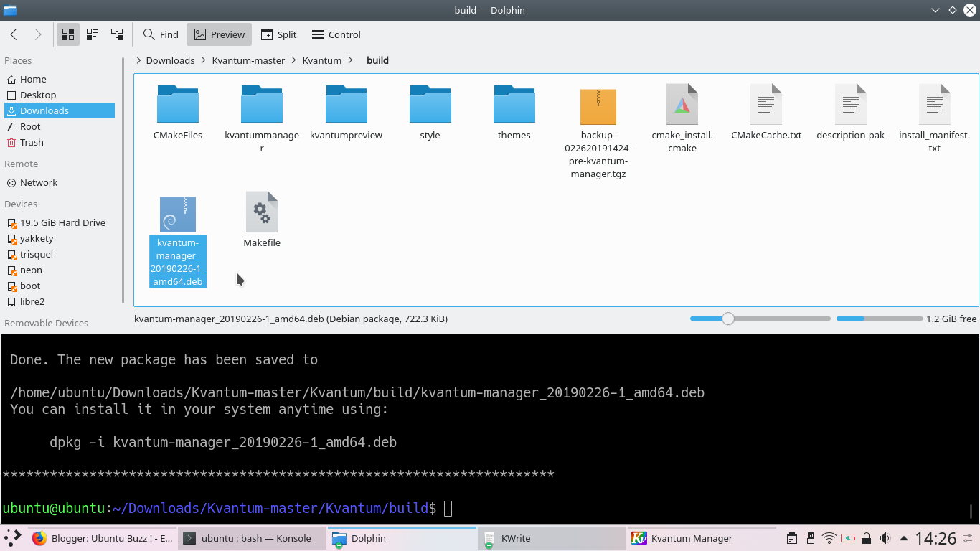Adjust the icon zoom slider

(728, 319)
